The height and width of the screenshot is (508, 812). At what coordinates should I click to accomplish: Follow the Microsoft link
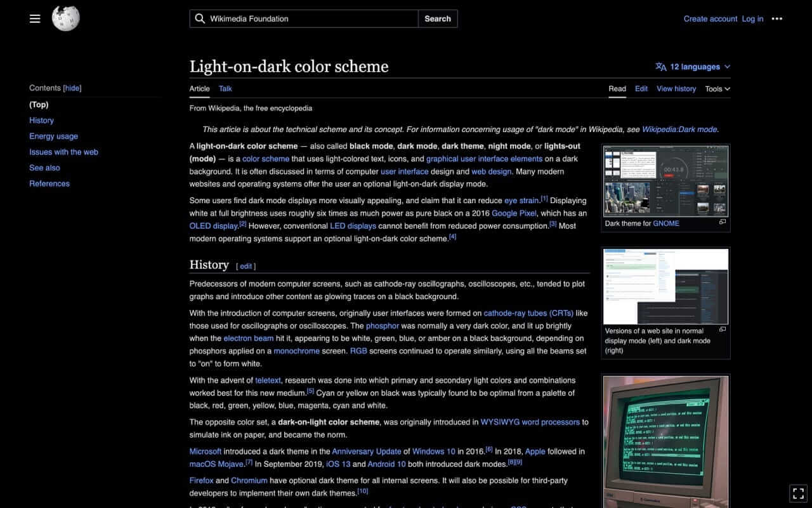click(x=206, y=451)
